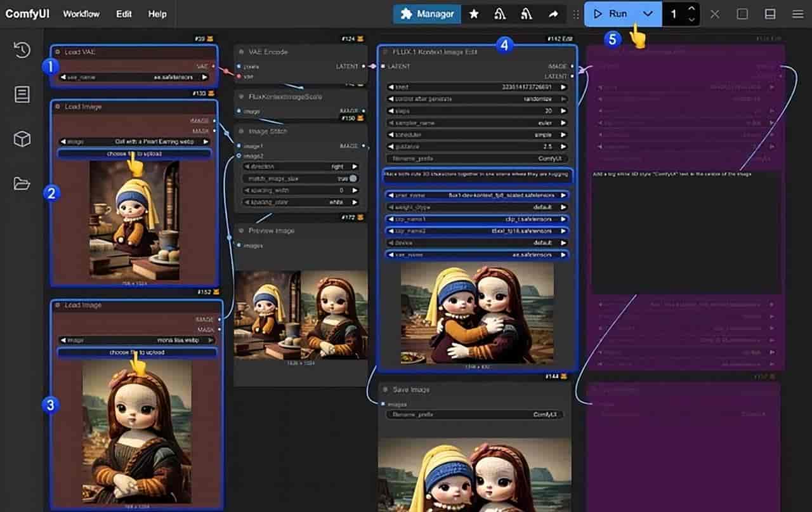Decrease guidance value with the left arrow
812x512 pixels.
392,147
